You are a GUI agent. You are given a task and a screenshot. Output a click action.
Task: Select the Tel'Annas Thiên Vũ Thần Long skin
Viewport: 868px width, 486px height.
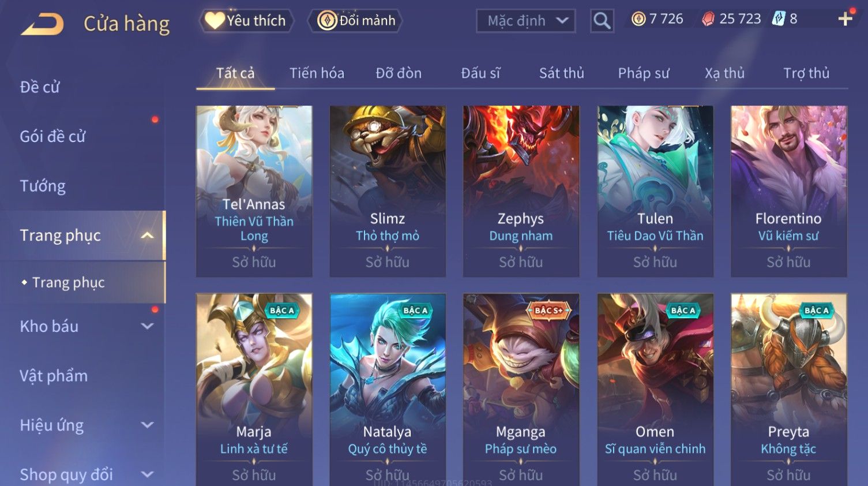click(254, 191)
